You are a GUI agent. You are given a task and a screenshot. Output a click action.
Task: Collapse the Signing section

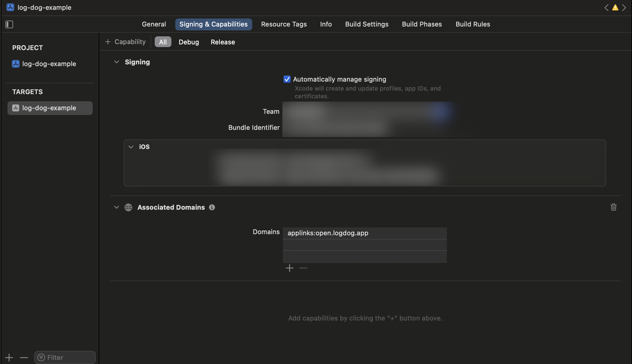pyautogui.click(x=117, y=62)
